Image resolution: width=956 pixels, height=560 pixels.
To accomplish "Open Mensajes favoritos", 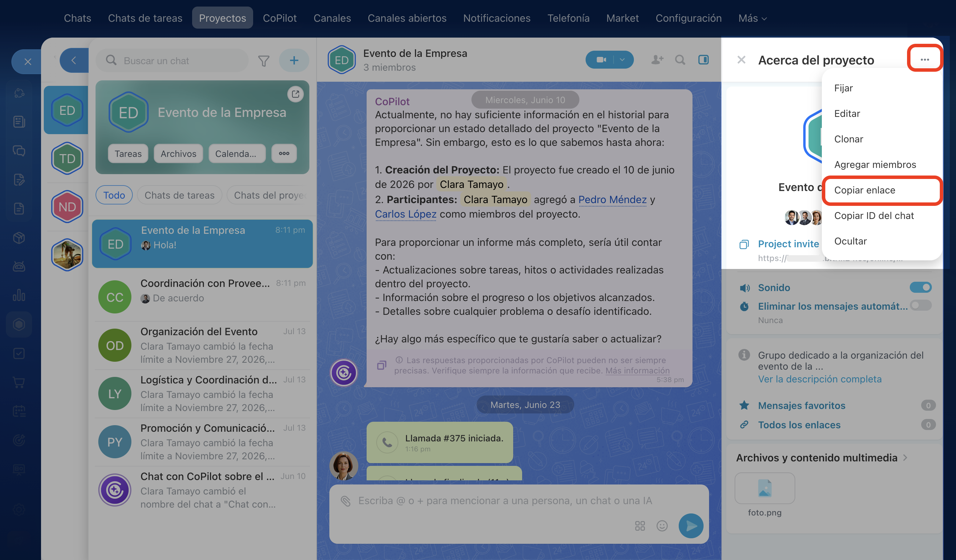I will tap(801, 405).
